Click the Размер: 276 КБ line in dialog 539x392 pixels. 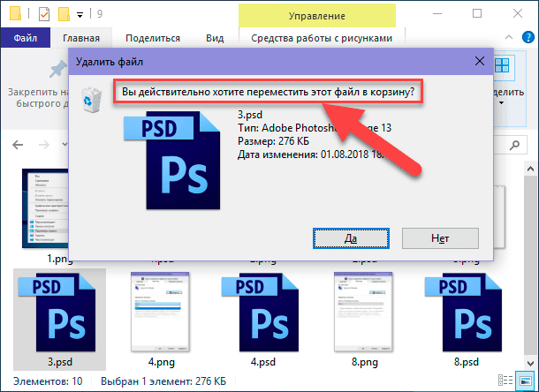(x=273, y=141)
